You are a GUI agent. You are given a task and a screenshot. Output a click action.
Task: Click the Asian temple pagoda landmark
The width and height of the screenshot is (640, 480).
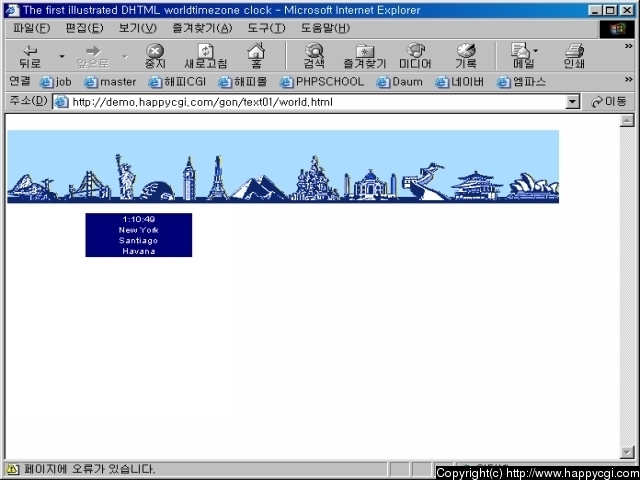click(476, 185)
